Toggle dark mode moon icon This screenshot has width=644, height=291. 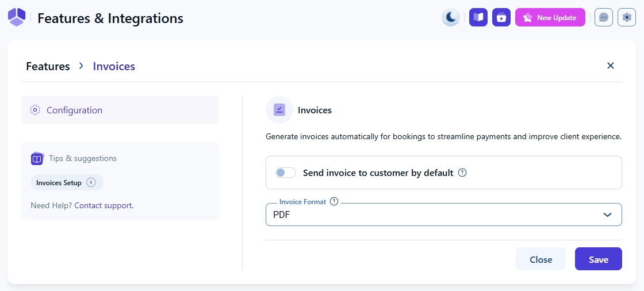pyautogui.click(x=451, y=17)
